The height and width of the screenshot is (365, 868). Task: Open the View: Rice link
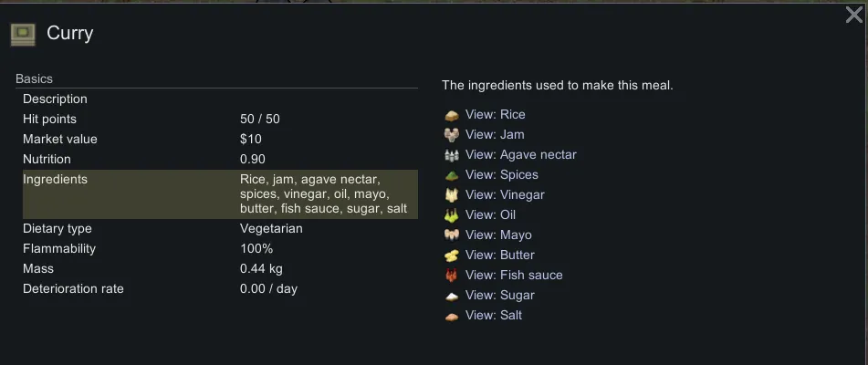496,115
